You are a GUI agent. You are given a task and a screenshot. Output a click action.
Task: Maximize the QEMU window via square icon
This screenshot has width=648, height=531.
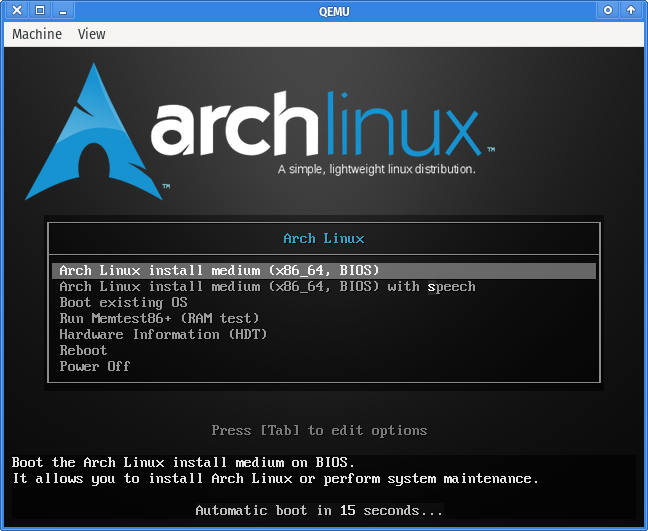(x=40, y=10)
